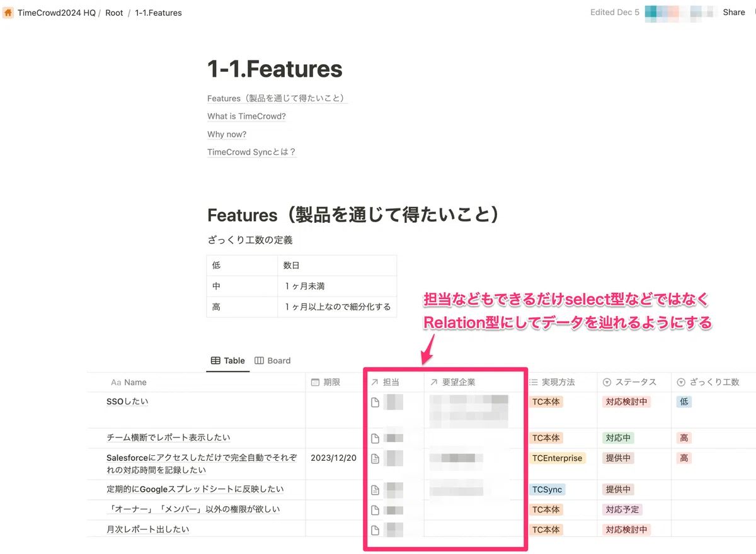
Task: Click the 低 effort tag in the SSOしたい row
Action: tap(684, 402)
